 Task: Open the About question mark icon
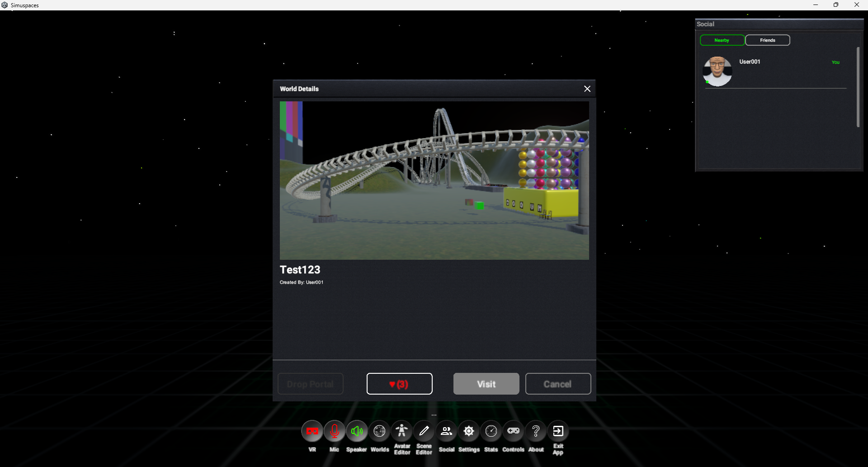[536, 431]
